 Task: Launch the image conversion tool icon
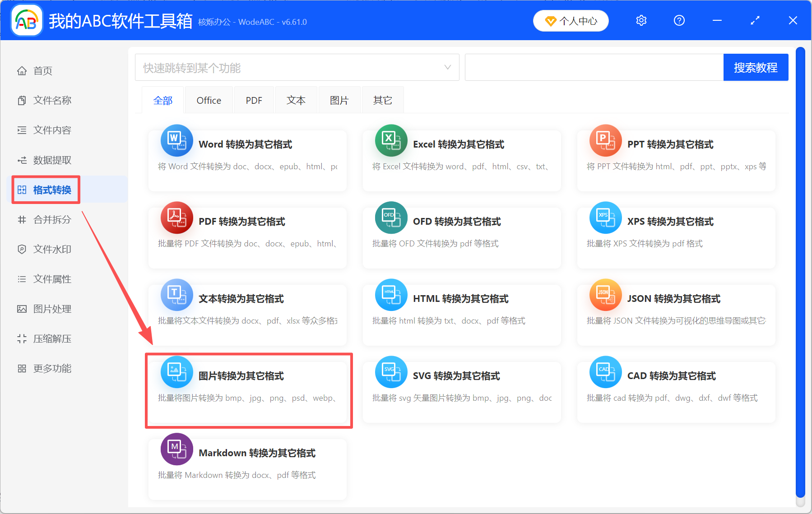176,372
